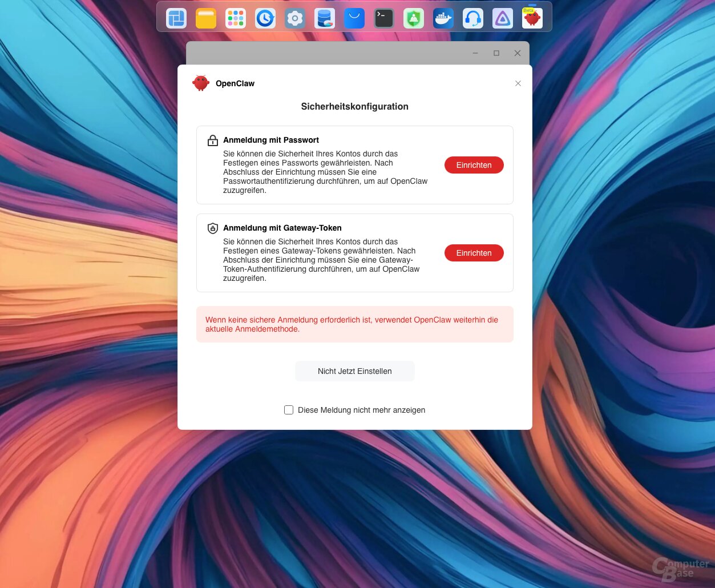Launch the blue clock backup app
The height and width of the screenshot is (588, 715).
[265, 18]
